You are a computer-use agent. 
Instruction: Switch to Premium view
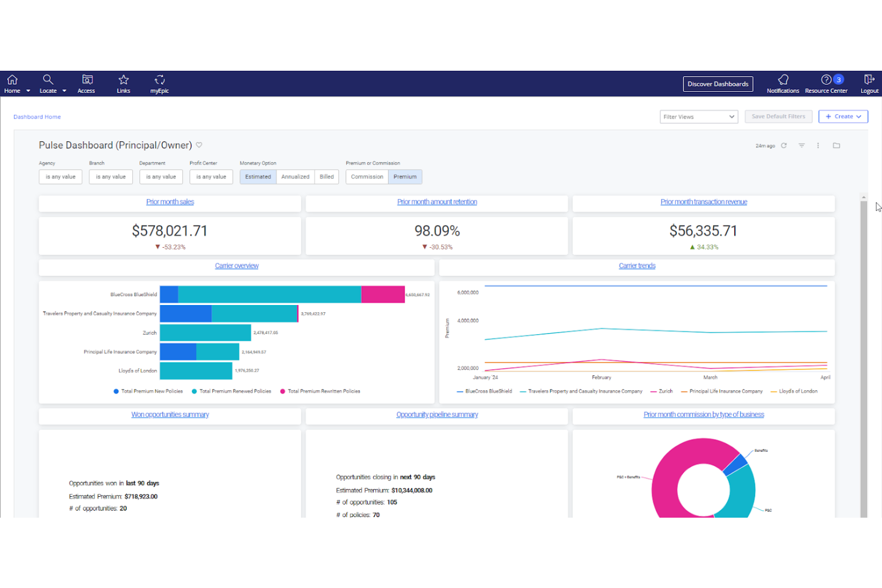coord(405,177)
